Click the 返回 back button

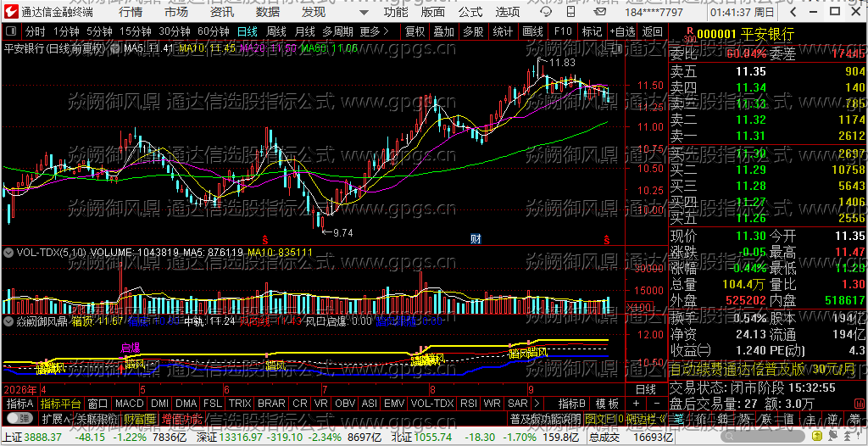point(653,31)
